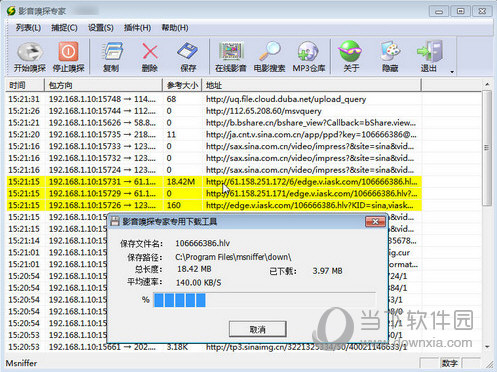Click the 15:21:14 row time cell

tap(24, 241)
